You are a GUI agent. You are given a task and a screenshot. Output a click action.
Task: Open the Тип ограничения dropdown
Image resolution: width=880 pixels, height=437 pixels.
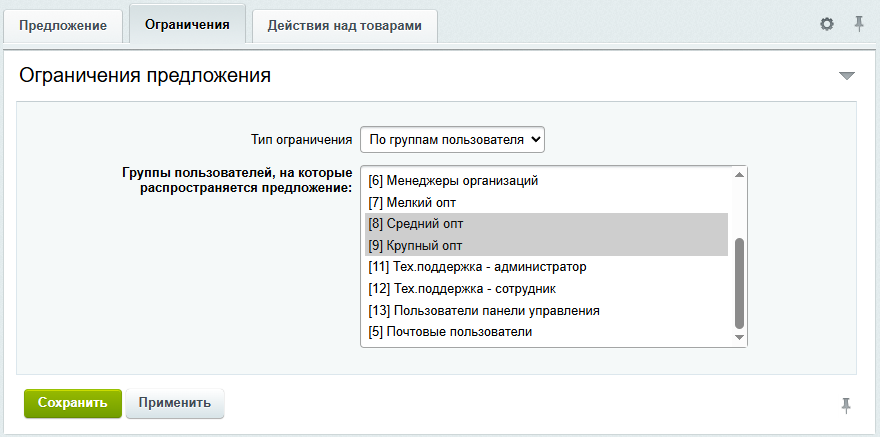(452, 140)
